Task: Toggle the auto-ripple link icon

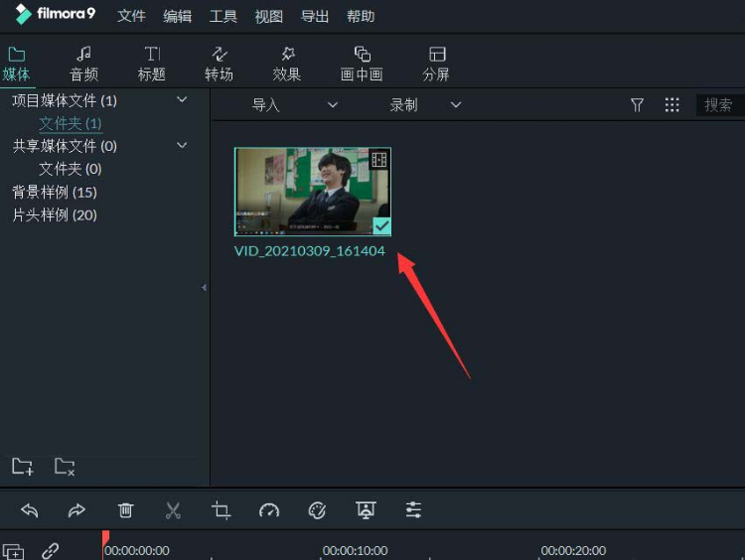Action: [51, 551]
